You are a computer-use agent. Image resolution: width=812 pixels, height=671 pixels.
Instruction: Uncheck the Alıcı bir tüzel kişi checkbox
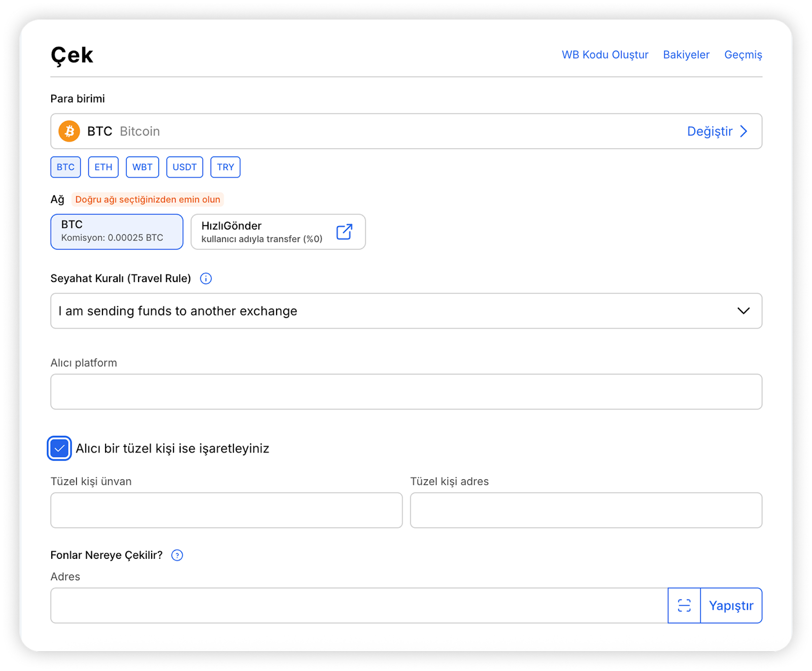(x=59, y=448)
